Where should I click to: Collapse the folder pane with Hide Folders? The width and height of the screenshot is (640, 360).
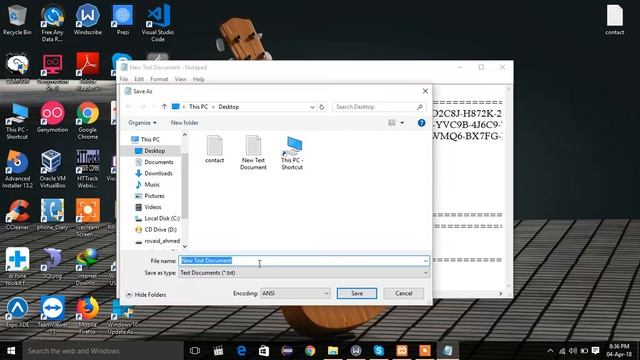coord(146,295)
